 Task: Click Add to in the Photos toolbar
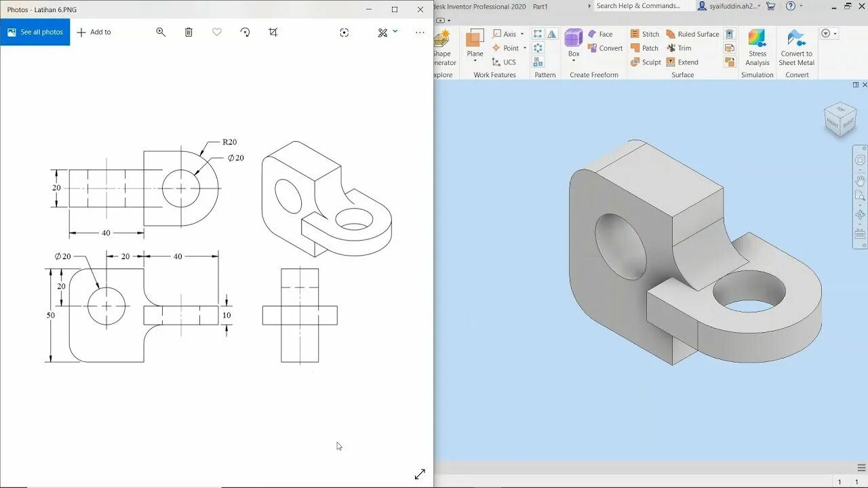click(94, 32)
